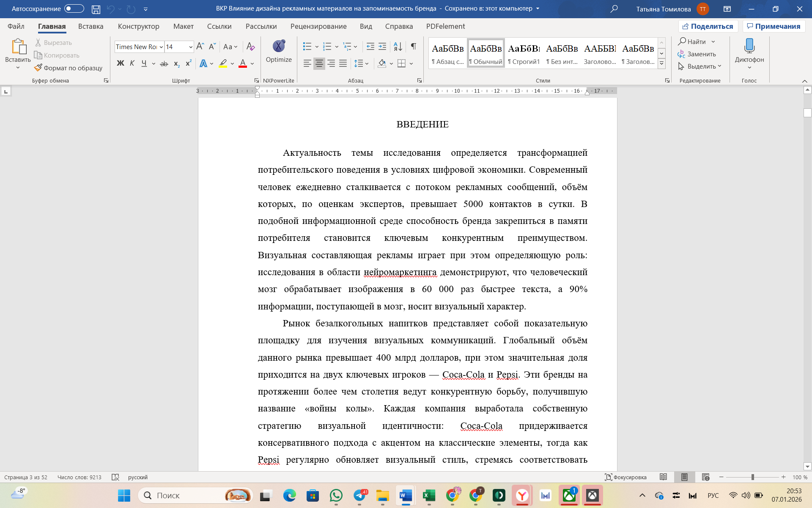This screenshot has height=508, width=812.
Task: Click the Save icon in title bar
Action: click(96, 9)
